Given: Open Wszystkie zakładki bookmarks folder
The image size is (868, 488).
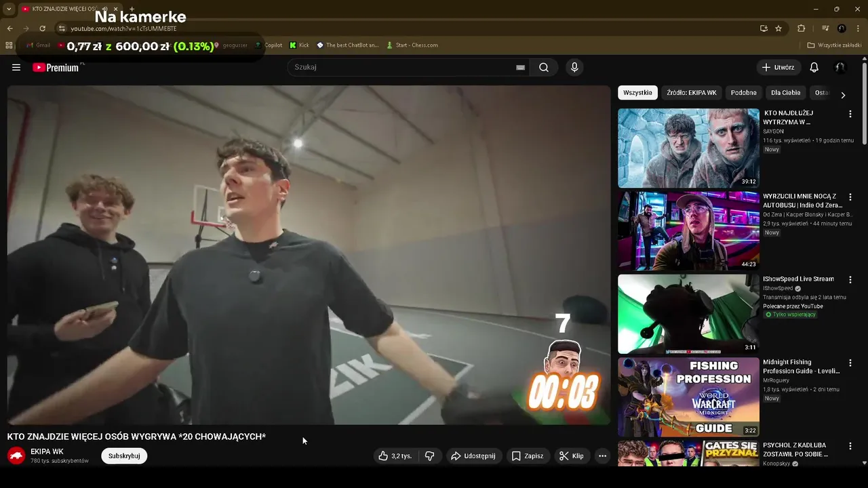Looking at the screenshot, I should pyautogui.click(x=834, y=45).
